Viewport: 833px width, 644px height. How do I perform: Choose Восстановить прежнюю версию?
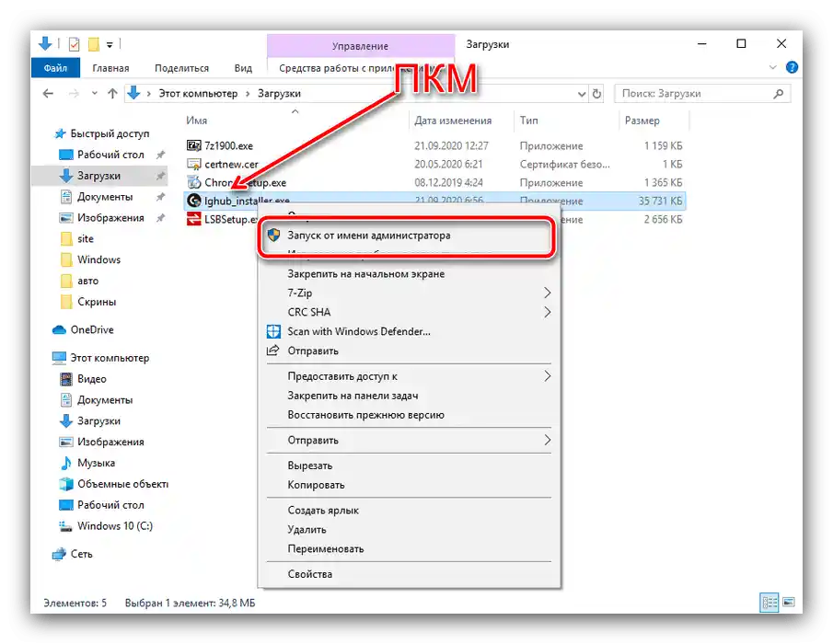tap(408, 415)
